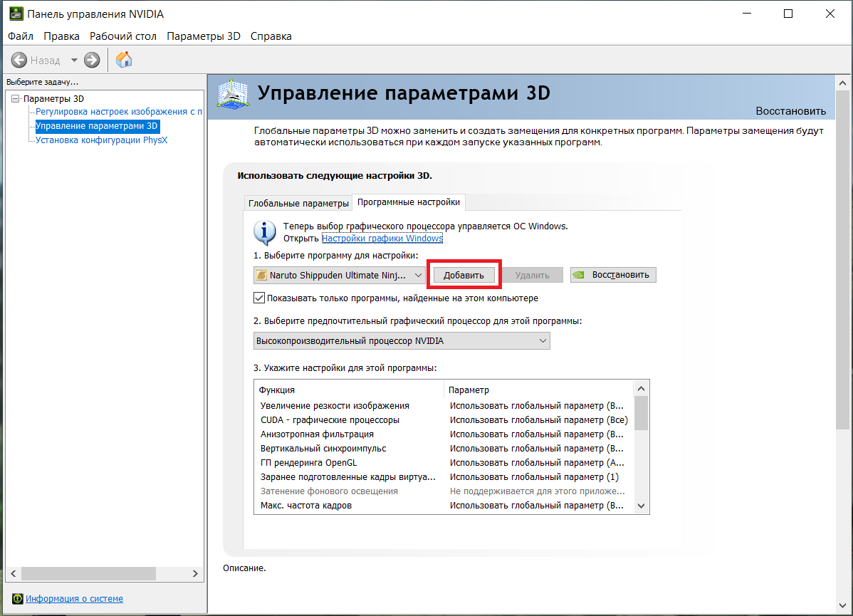Select Регулировка настроек изображения tree item
The width and height of the screenshot is (853, 616).
click(119, 112)
